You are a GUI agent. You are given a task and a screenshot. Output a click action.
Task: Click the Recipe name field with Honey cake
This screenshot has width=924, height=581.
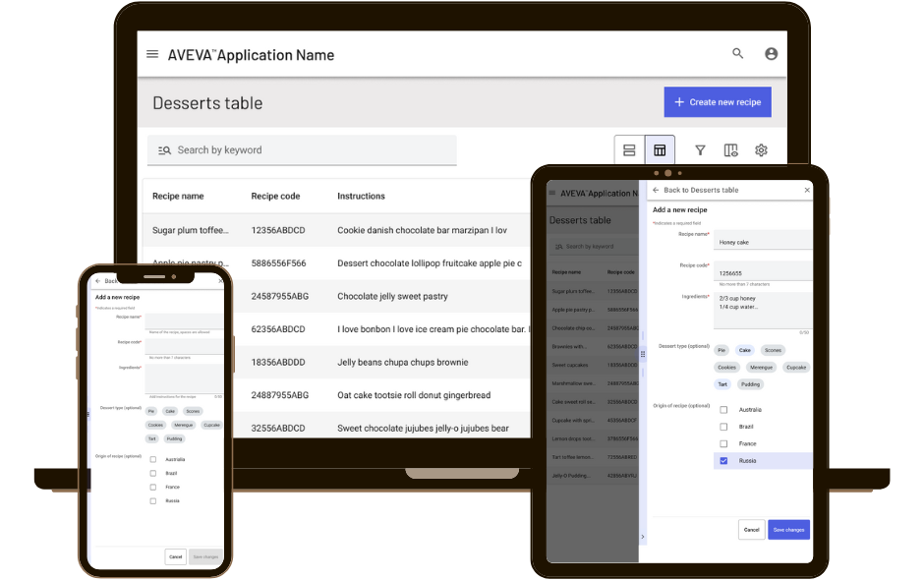763,240
